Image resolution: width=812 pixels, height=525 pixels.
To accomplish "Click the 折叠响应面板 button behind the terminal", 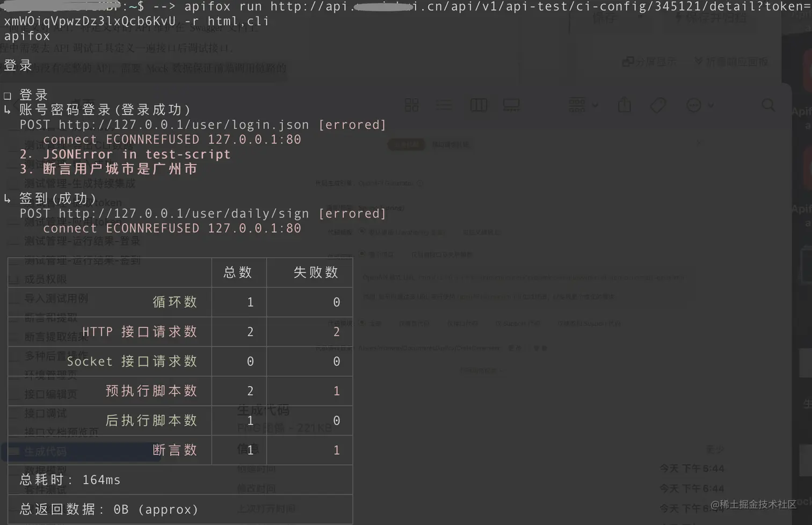I will (731, 62).
